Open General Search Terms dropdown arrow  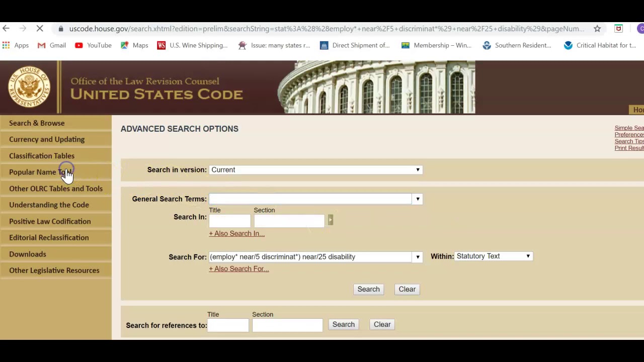(418, 199)
